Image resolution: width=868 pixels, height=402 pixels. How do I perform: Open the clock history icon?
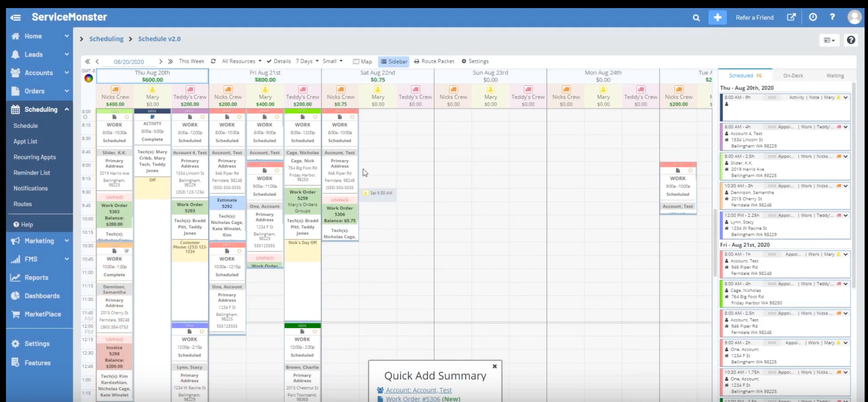click(x=813, y=17)
